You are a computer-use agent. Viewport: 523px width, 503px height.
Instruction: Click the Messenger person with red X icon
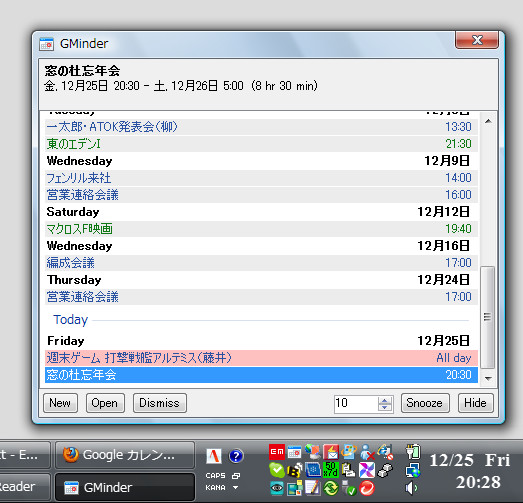coord(367,452)
